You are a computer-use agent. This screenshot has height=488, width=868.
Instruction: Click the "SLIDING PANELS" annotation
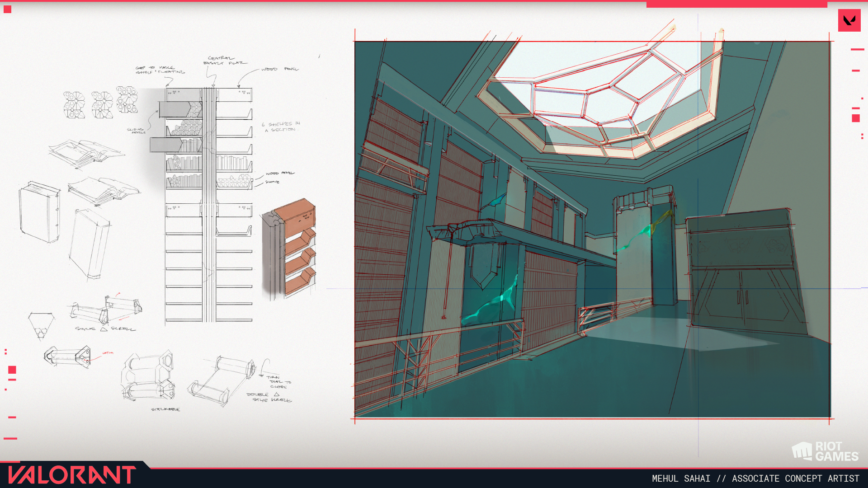137,131
